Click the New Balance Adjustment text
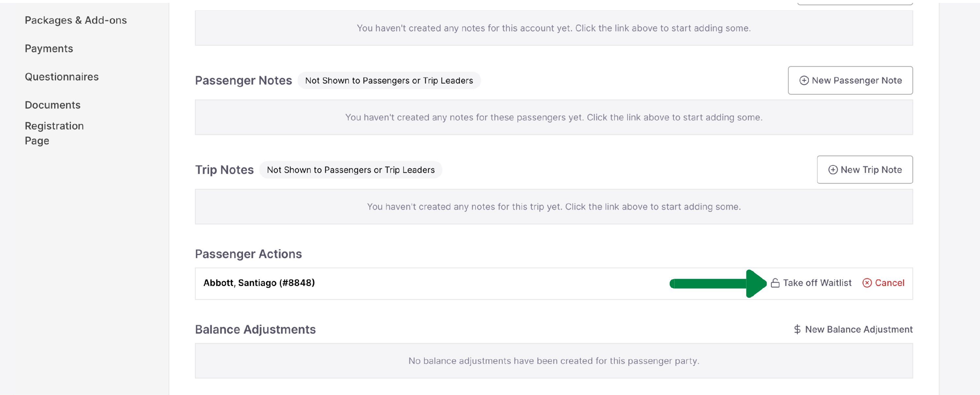The width and height of the screenshot is (980, 395). [x=858, y=330]
